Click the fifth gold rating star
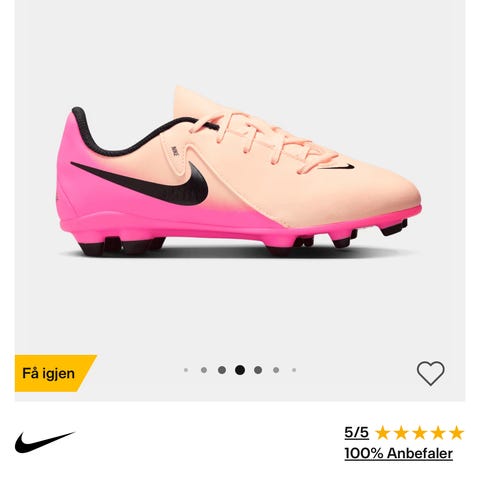 tap(456, 433)
